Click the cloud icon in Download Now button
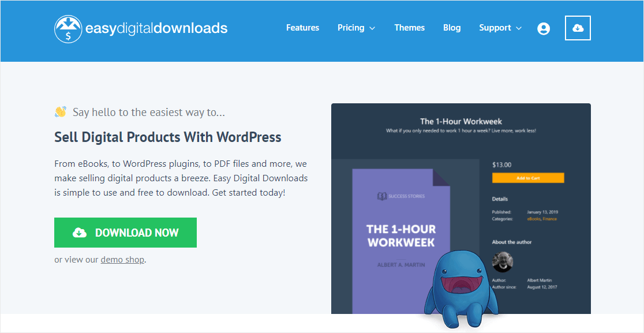Screen dimensions: 644x333 point(80,233)
